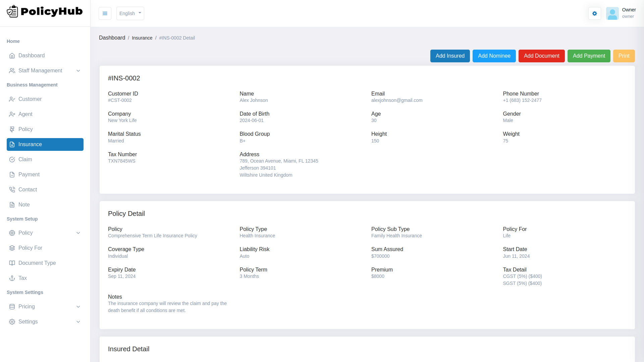This screenshot has height=362, width=644.
Task: Open the Customer section icon
Action: pyautogui.click(x=12, y=99)
